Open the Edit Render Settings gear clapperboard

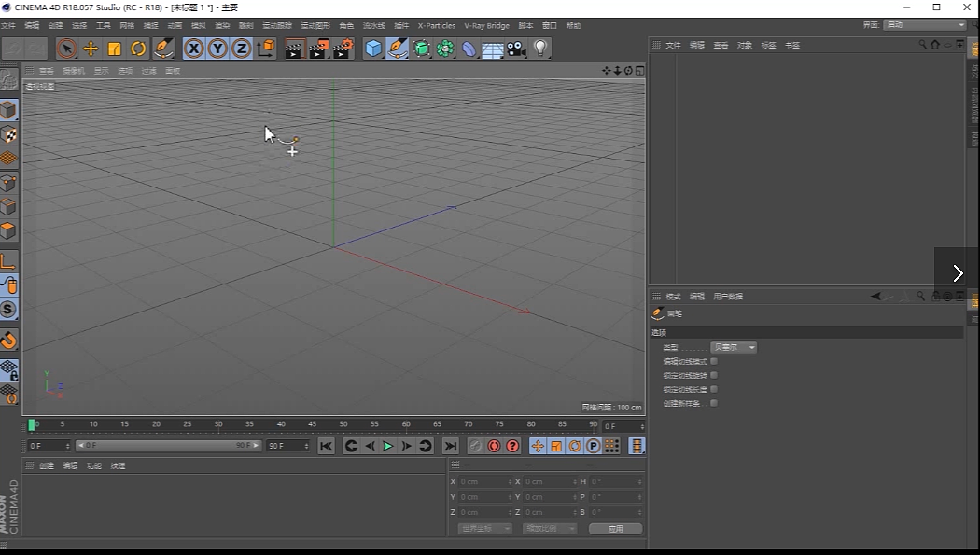[x=343, y=49]
